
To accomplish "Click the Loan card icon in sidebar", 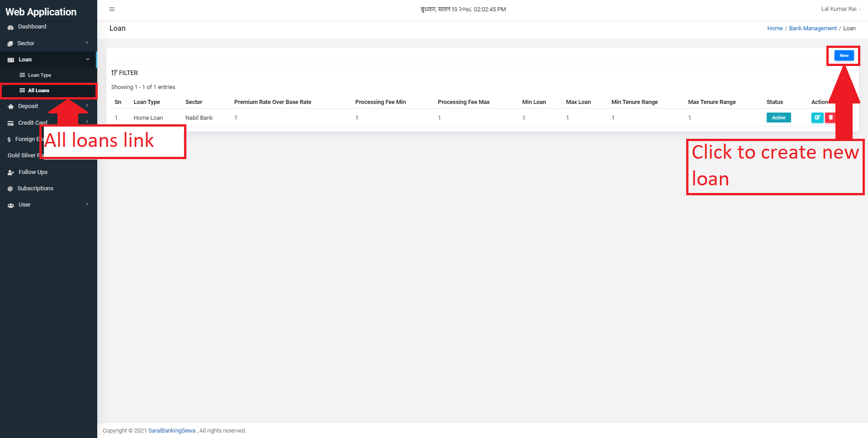I will point(11,60).
